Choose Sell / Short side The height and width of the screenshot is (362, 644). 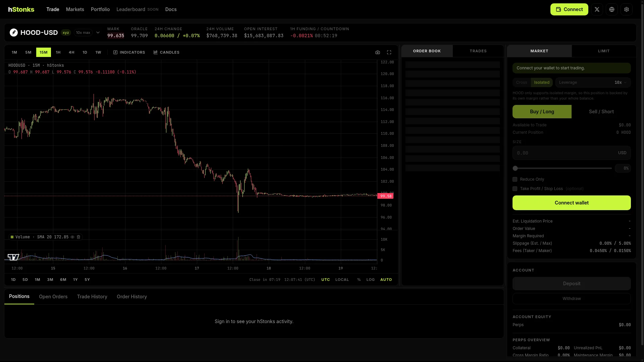(601, 112)
